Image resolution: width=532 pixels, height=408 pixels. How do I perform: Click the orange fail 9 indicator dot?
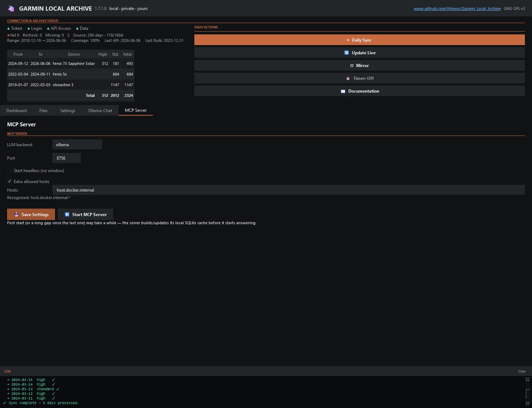click(8, 35)
